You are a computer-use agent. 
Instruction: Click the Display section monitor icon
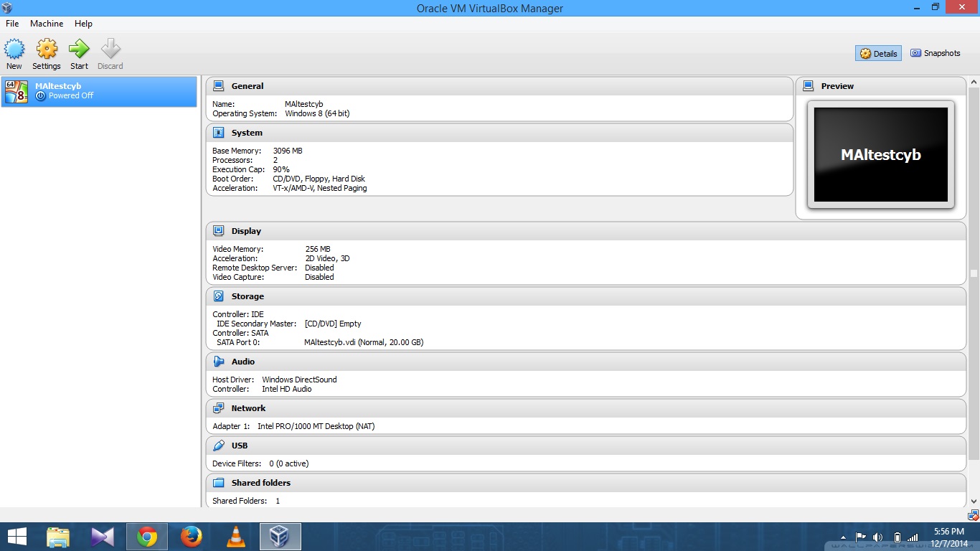pos(219,231)
